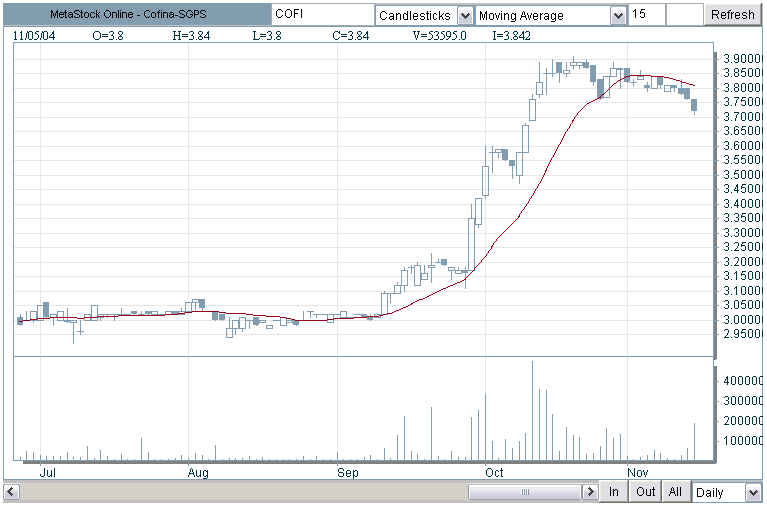
Task: Click the horizontal scrollbar thumb
Action: point(525,491)
